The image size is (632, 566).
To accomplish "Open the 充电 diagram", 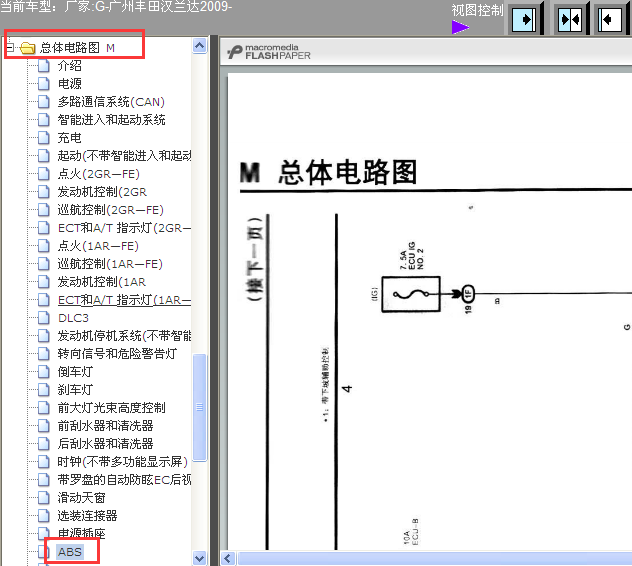I will (x=69, y=138).
